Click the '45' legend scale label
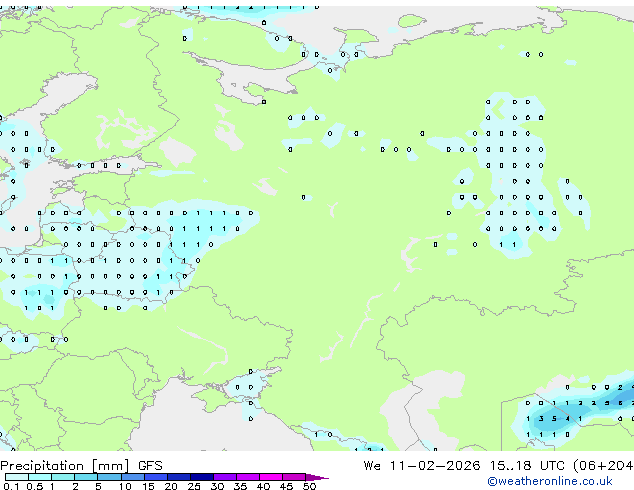The width and height of the screenshot is (634, 490). click(286, 486)
